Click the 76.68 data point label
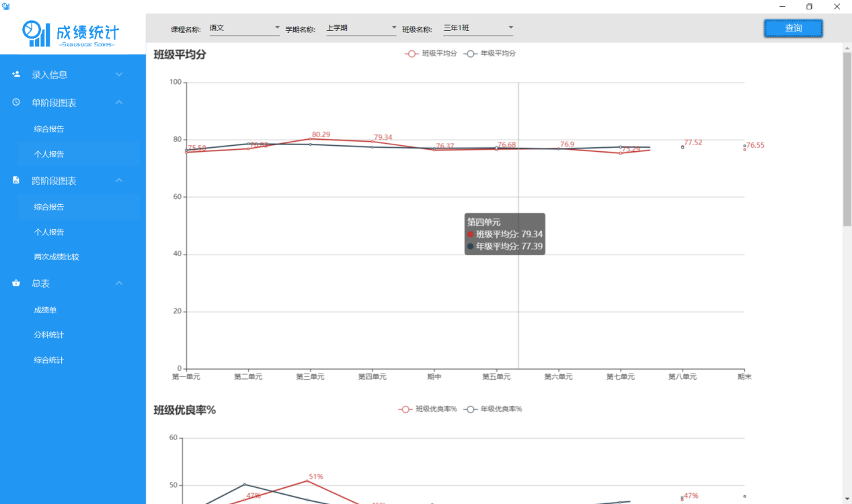The image size is (852, 504). point(507,145)
